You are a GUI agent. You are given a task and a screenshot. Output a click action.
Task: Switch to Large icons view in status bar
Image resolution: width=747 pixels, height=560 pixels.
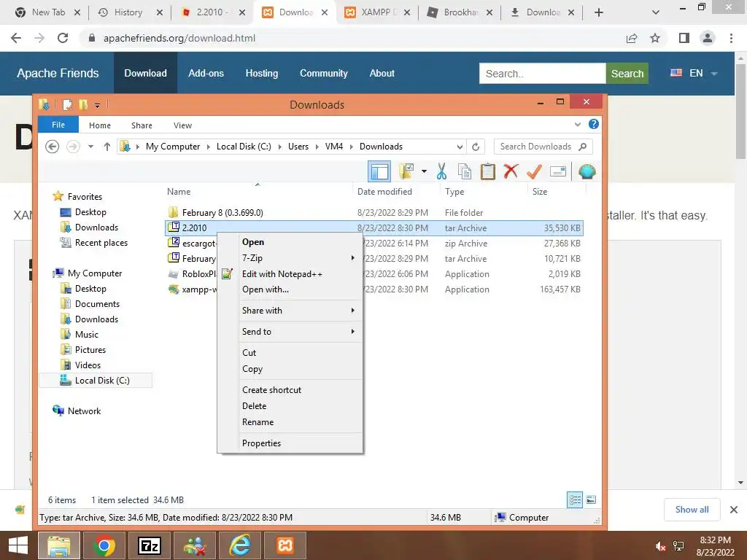point(591,499)
